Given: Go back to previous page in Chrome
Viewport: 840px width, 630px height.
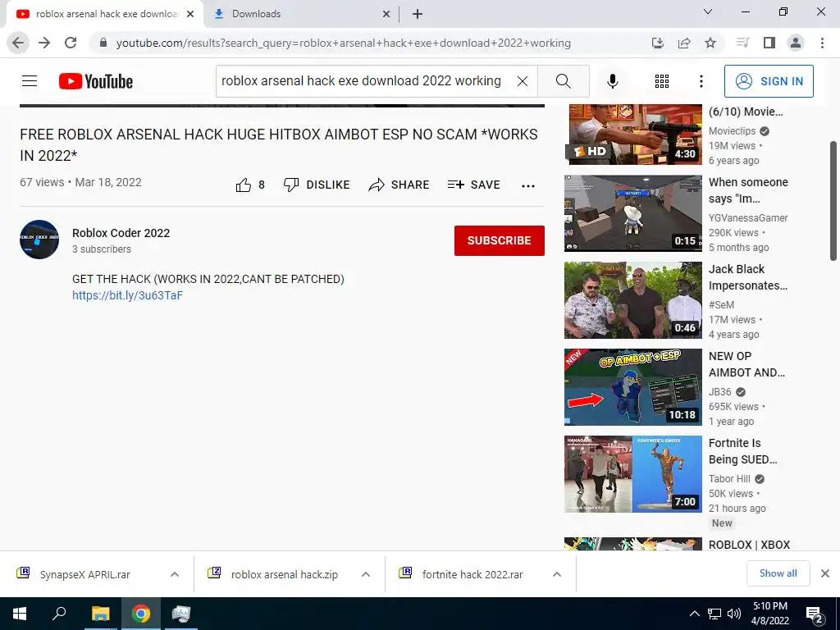Looking at the screenshot, I should pyautogui.click(x=18, y=43).
